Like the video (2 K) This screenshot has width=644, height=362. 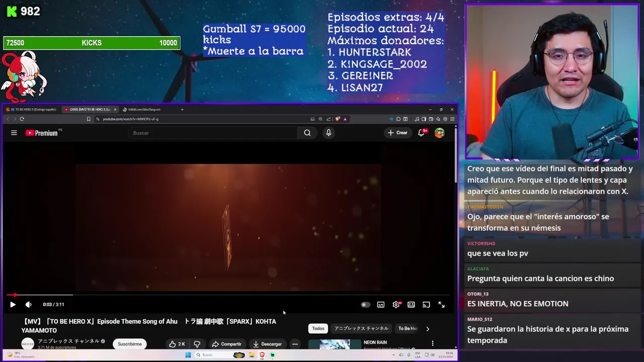point(177,344)
